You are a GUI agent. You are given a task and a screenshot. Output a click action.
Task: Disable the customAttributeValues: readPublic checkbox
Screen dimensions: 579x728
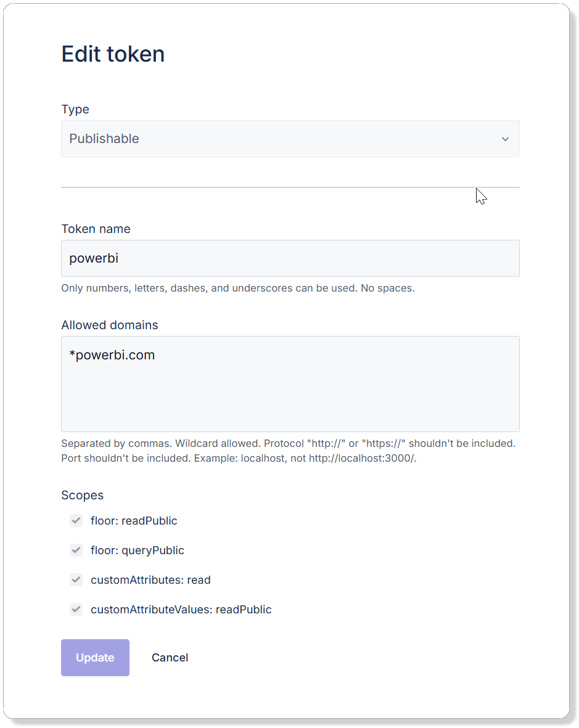point(76,609)
